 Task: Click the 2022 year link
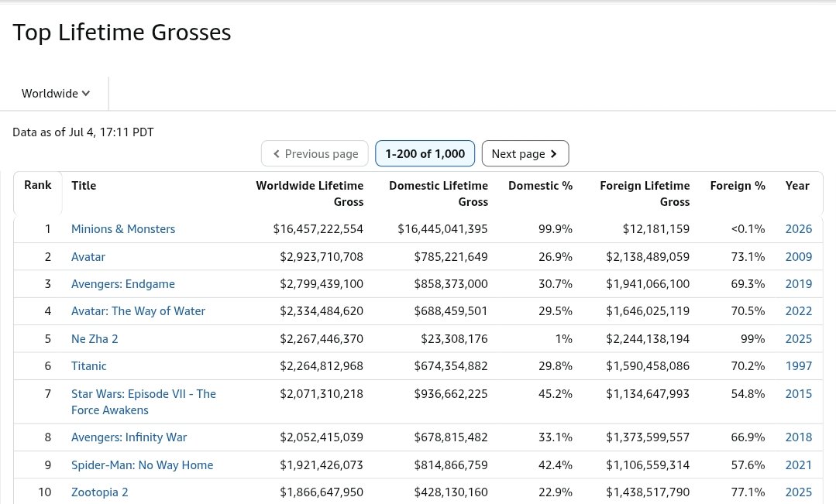click(799, 310)
